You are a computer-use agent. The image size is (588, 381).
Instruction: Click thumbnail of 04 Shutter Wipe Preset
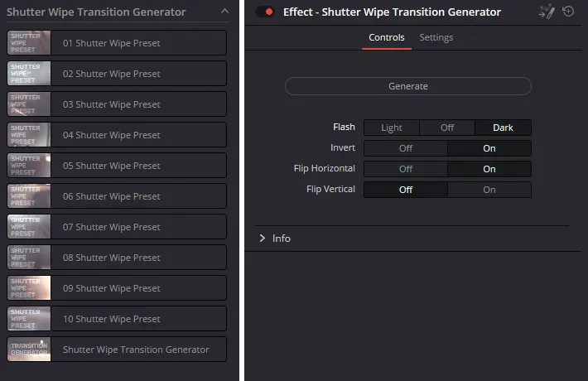29,135
